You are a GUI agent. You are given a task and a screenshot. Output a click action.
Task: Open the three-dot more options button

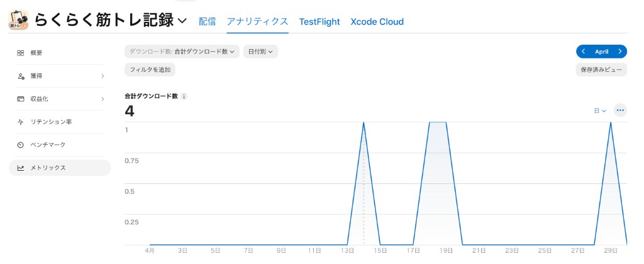(620, 110)
